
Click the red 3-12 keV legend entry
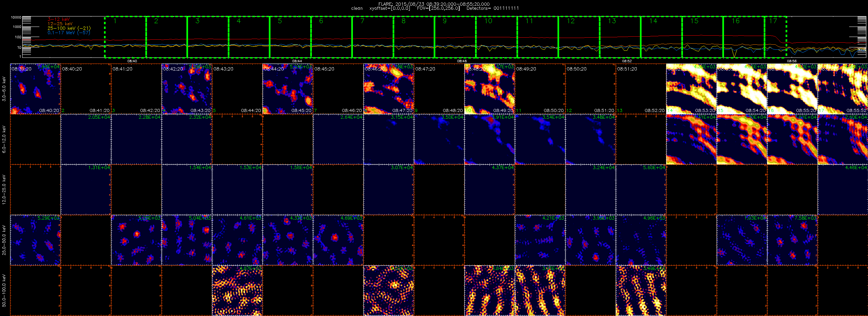click(59, 19)
